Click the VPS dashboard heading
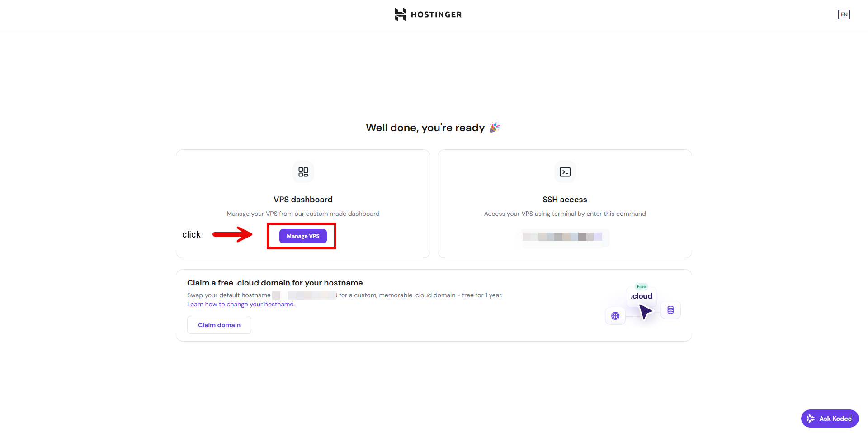The width and height of the screenshot is (868, 433). [303, 200]
